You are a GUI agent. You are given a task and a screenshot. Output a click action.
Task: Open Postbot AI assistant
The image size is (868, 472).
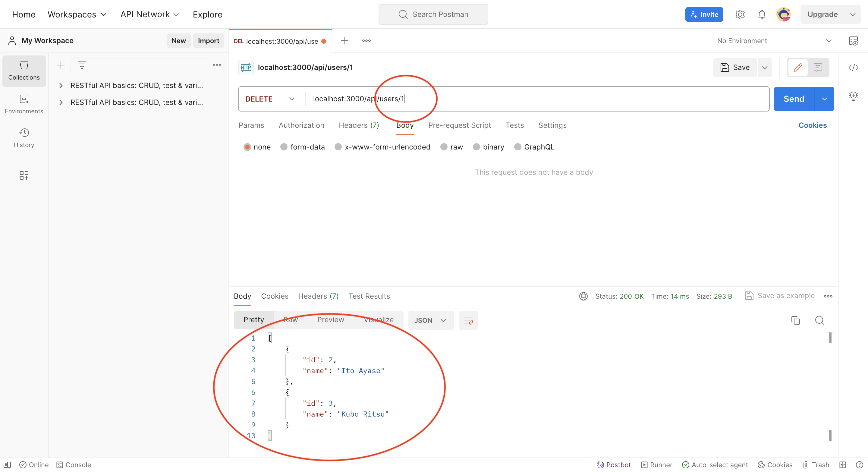point(614,464)
